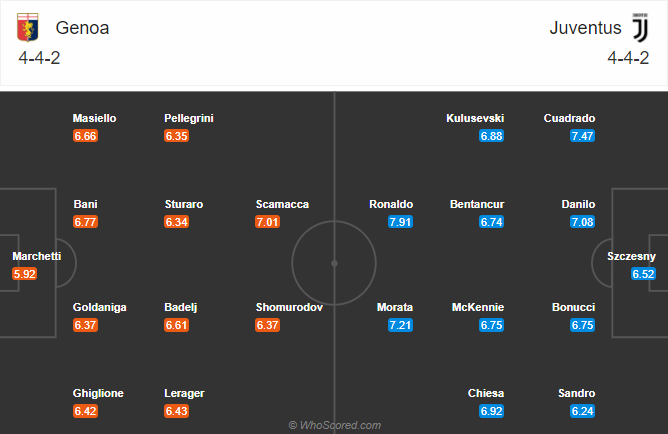
Task: Open the Genoa team name link
Action: [x=82, y=28]
